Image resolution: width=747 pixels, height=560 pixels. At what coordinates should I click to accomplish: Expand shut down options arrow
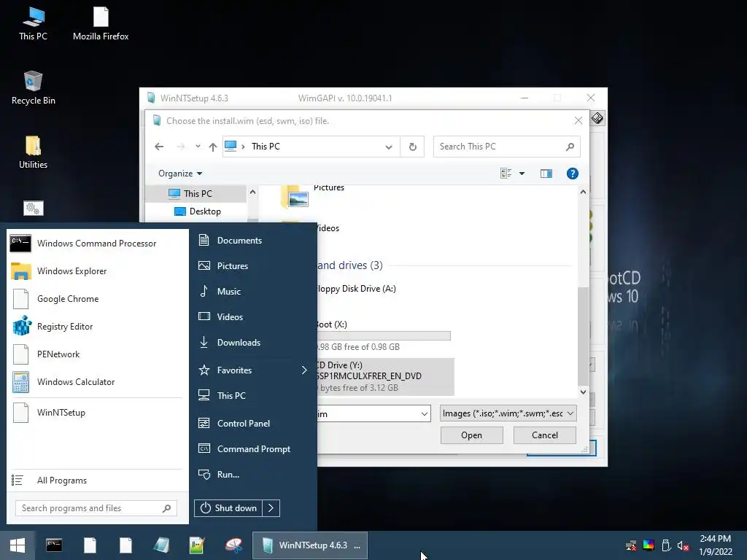pyautogui.click(x=271, y=508)
